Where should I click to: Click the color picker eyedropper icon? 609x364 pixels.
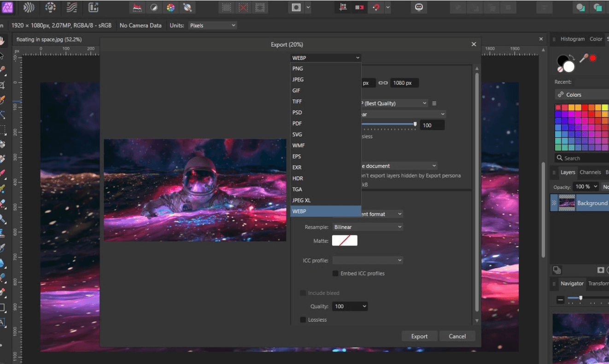(584, 58)
